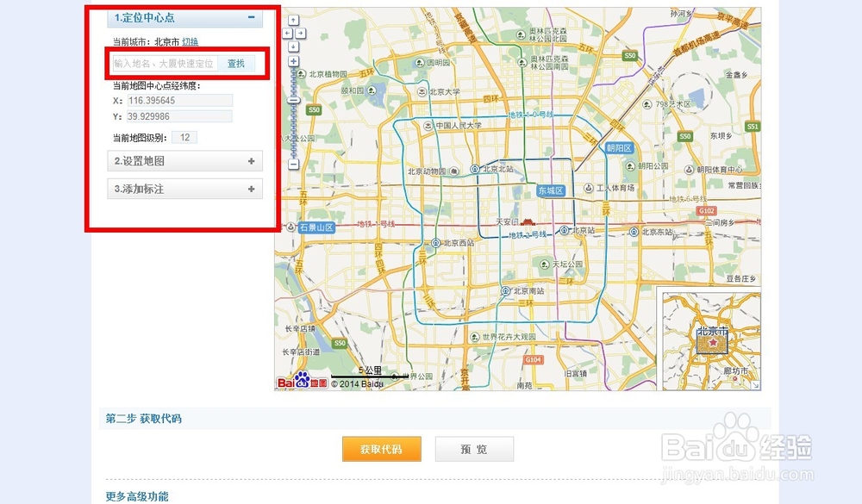Click the 朝阳体育中心 icon
Image resolution: width=862 pixels, height=504 pixels.
click(689, 170)
